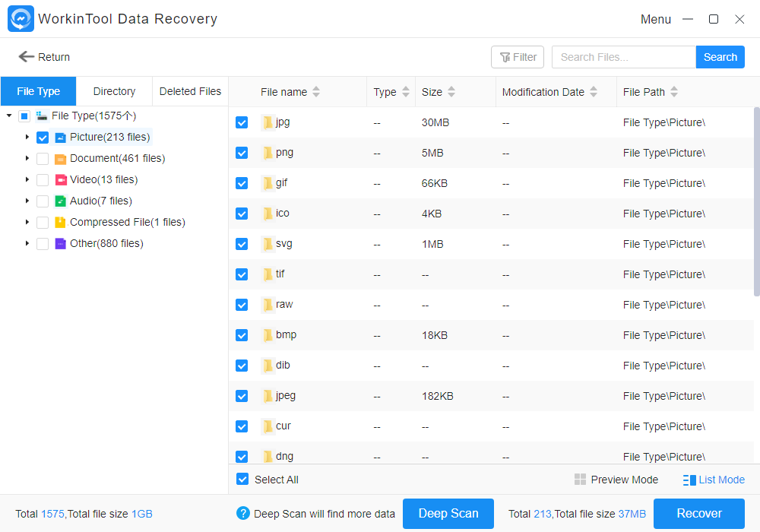Viewport: 760px width, 532px height.
Task: Click the Deep Scan help question mark icon
Action: pos(243,513)
